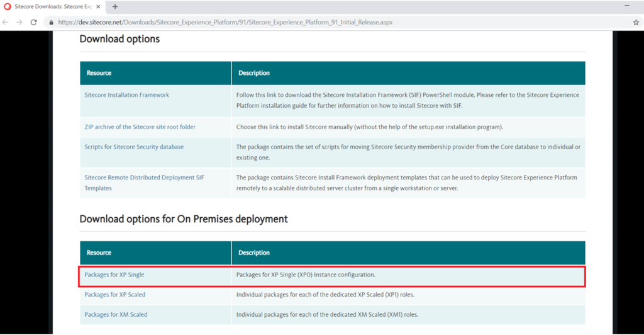Minimize the browser window
The image size is (644, 335).
(x=627, y=6)
